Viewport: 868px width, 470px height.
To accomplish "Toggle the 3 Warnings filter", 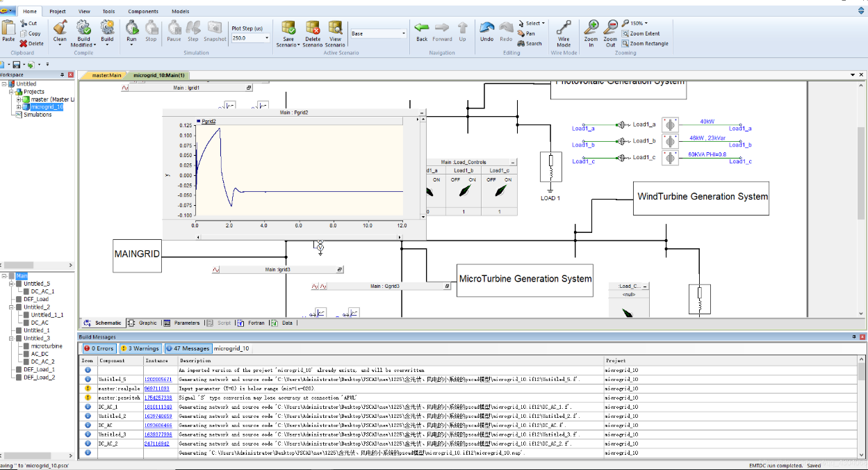I will pos(140,348).
